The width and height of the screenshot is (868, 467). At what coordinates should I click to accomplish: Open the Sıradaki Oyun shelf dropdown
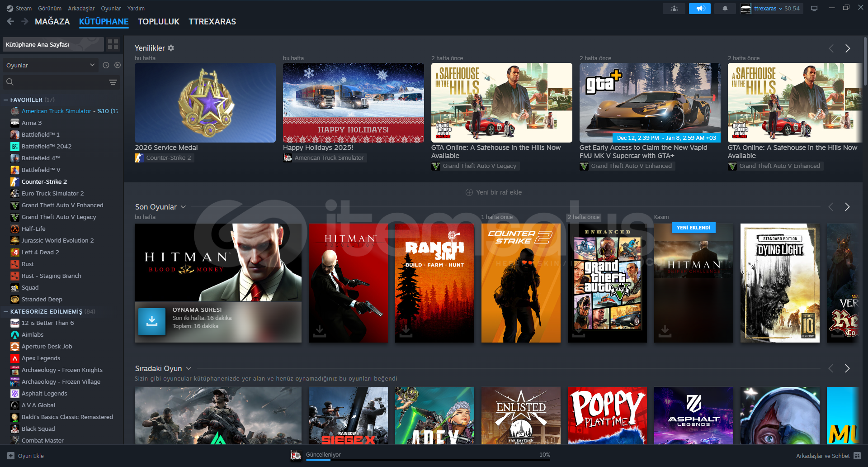coord(189,368)
